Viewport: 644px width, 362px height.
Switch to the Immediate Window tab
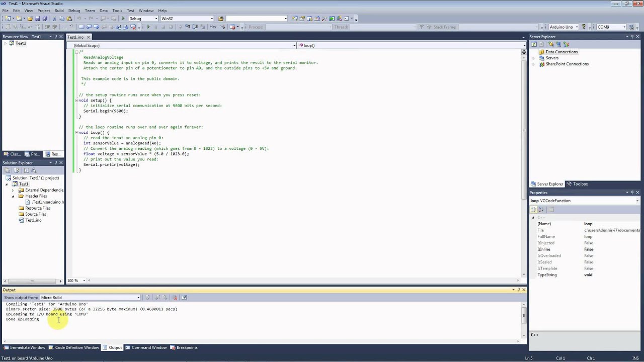pyautogui.click(x=25, y=347)
